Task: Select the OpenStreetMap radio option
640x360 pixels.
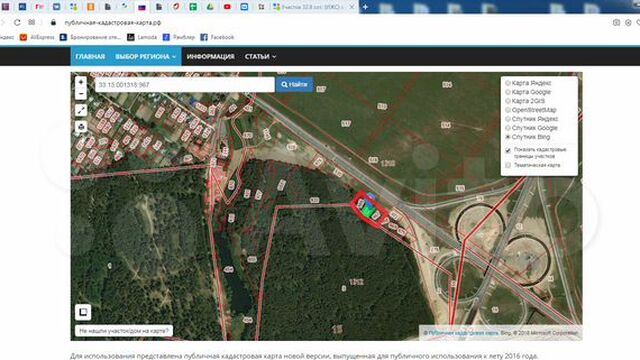Action: (x=508, y=110)
